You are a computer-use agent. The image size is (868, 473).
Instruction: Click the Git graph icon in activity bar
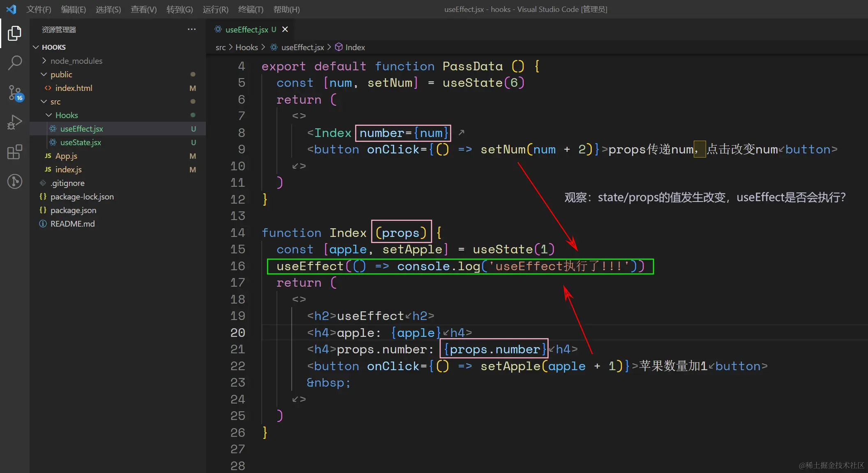point(15,181)
